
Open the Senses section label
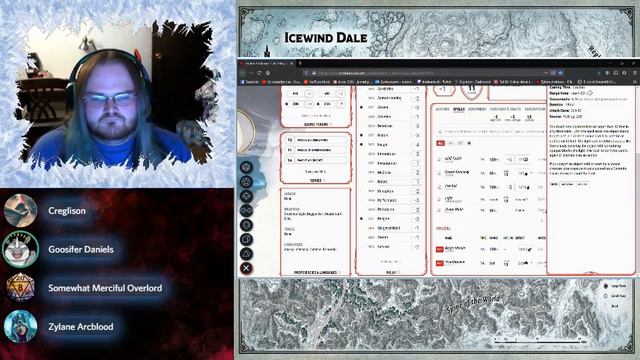[316, 180]
